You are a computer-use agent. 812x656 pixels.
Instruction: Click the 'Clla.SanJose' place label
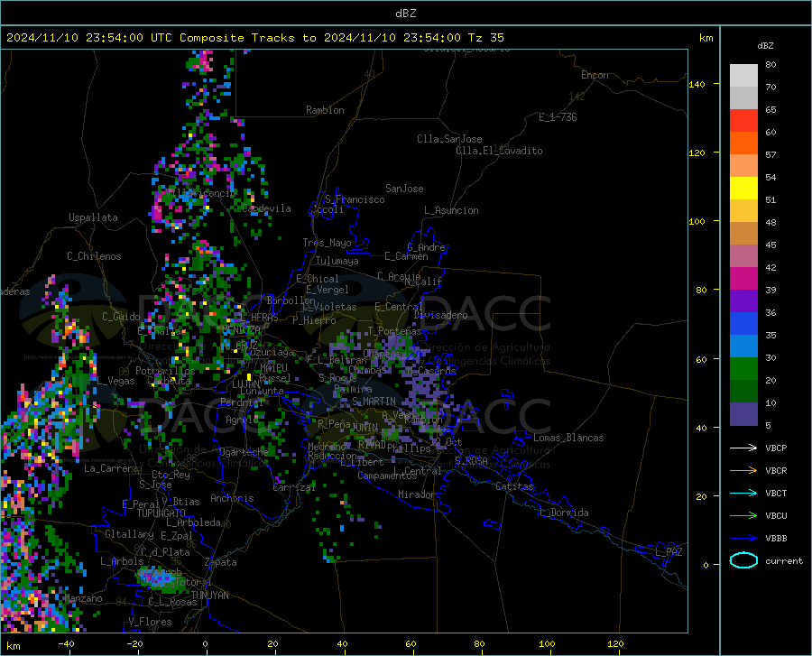click(449, 139)
